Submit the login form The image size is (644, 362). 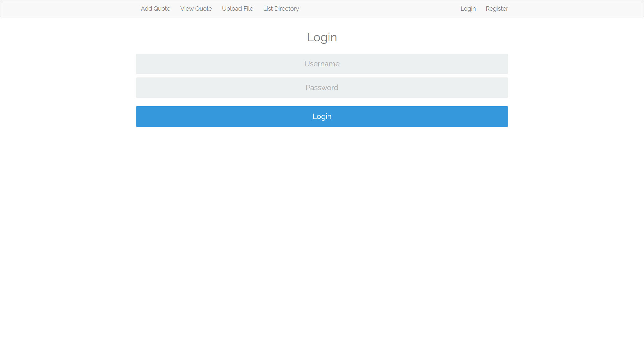click(322, 116)
